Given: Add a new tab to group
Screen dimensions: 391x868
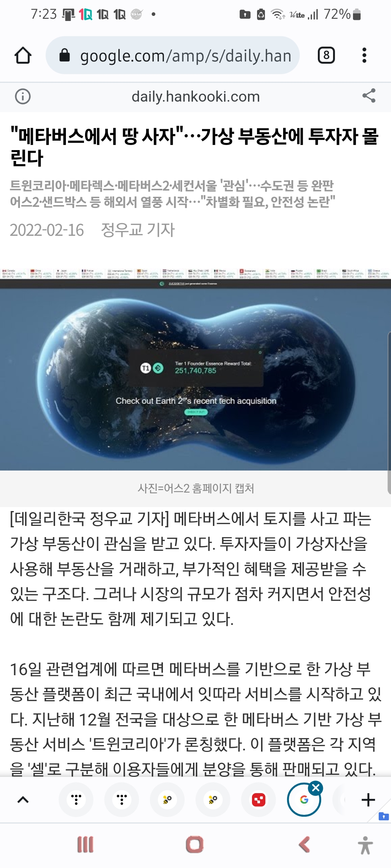Looking at the screenshot, I should point(368,800).
